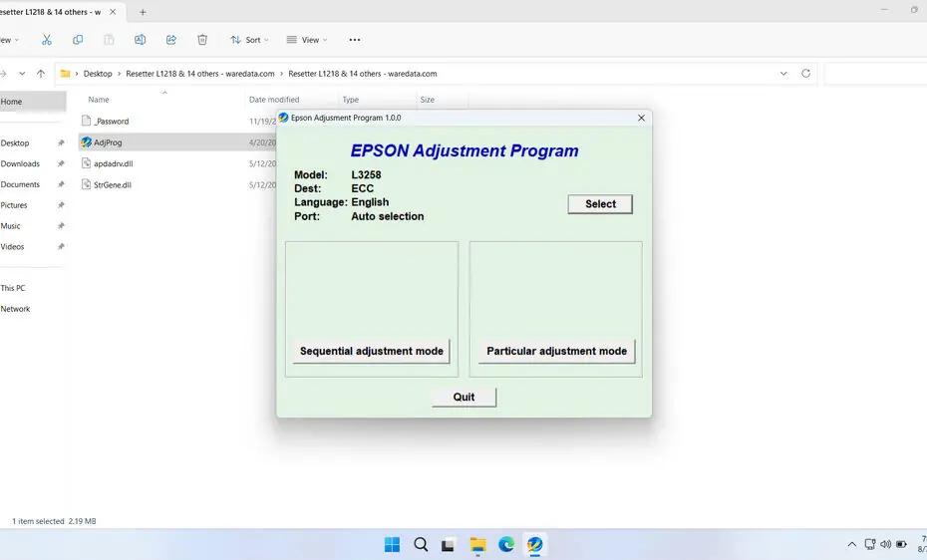This screenshot has height=560, width=927.
Task: Select Home in navigation pane
Action: (33, 102)
